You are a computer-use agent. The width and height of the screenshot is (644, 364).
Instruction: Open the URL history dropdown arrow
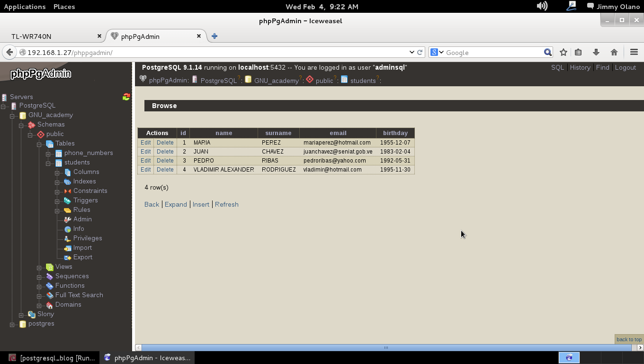pyautogui.click(x=411, y=53)
